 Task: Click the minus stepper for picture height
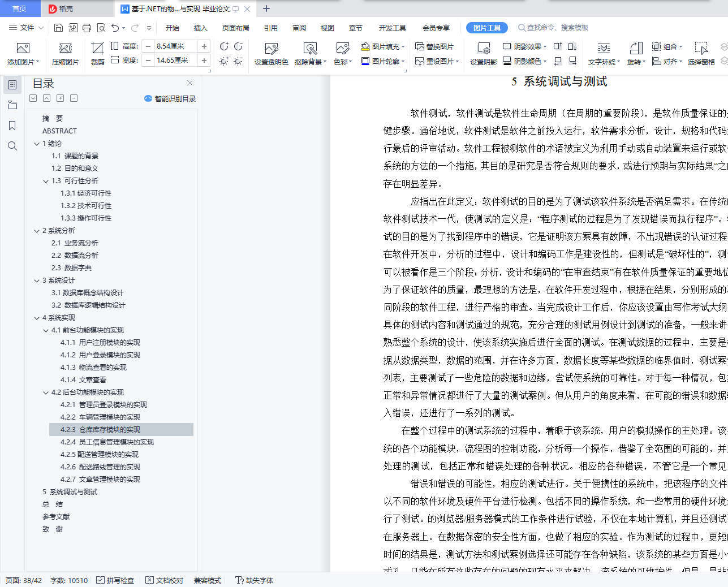(x=148, y=46)
